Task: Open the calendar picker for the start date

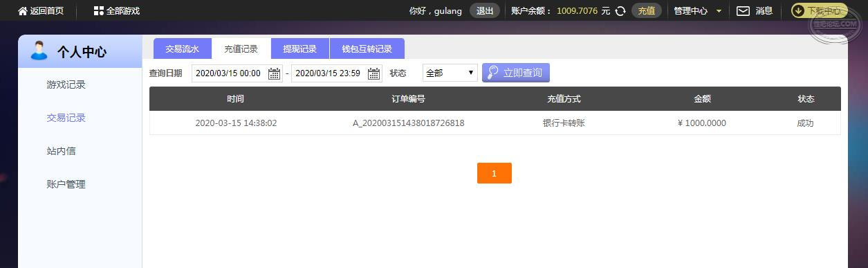Action: tap(274, 73)
